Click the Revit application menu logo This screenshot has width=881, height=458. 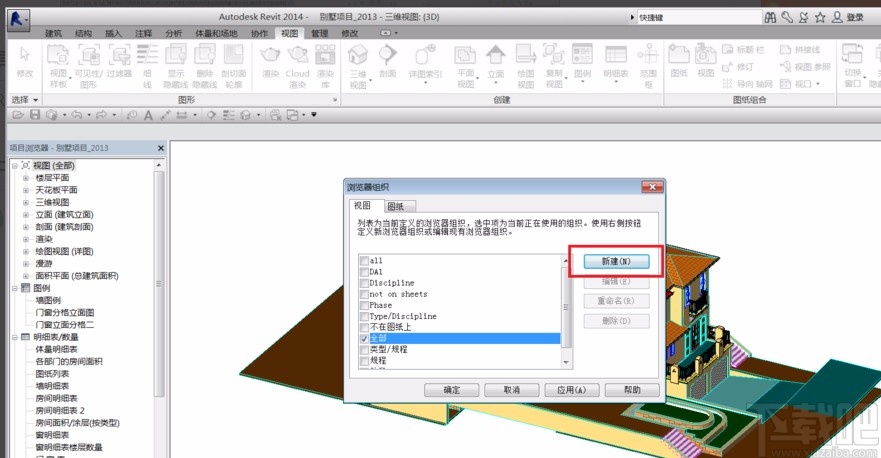tap(19, 18)
